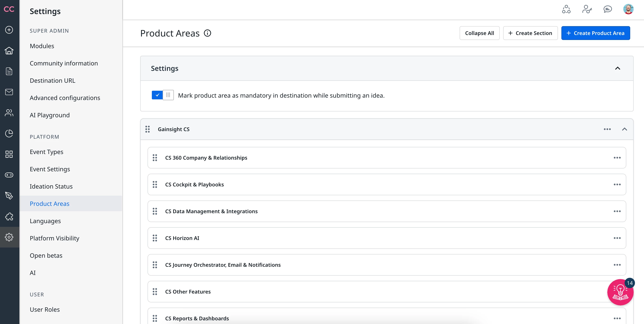Open the AI item under Platform
The width and height of the screenshot is (644, 324).
coord(33,273)
